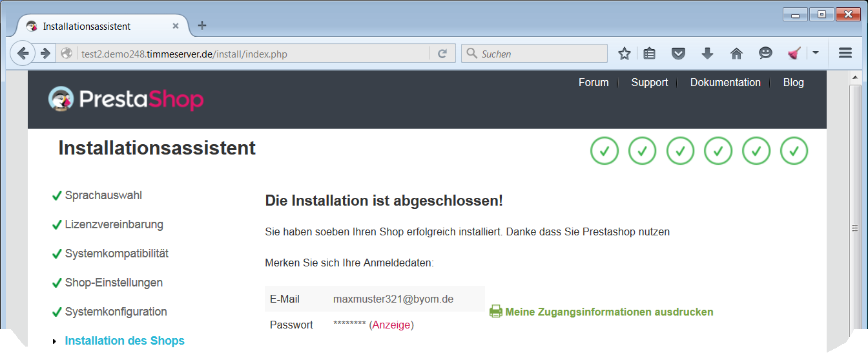Go forward with the browser forward arrow
This screenshot has width=868, height=355.
coord(45,54)
